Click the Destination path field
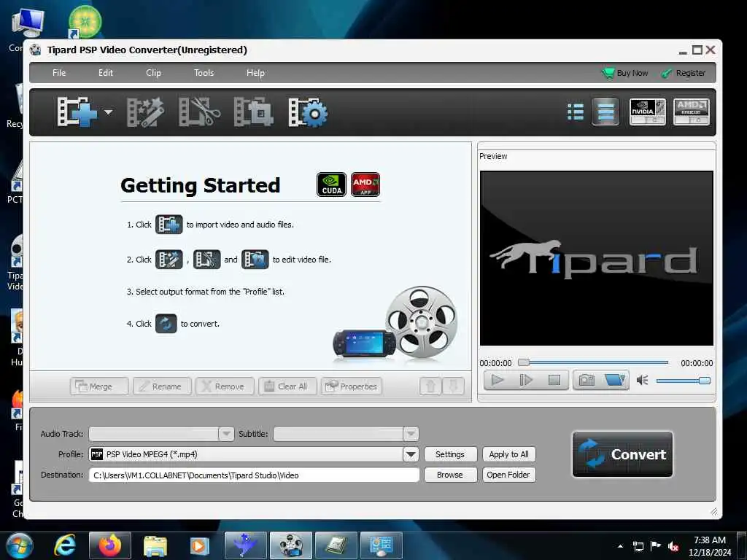 point(254,475)
